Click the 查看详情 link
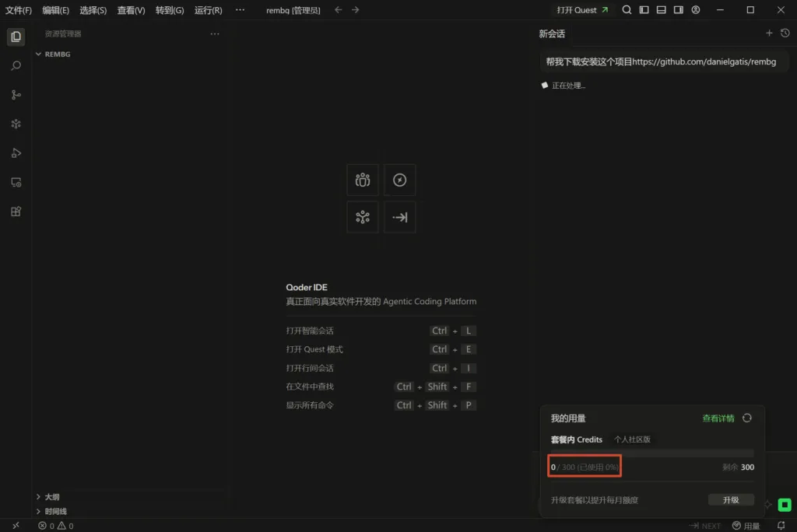797x532 pixels. click(718, 418)
